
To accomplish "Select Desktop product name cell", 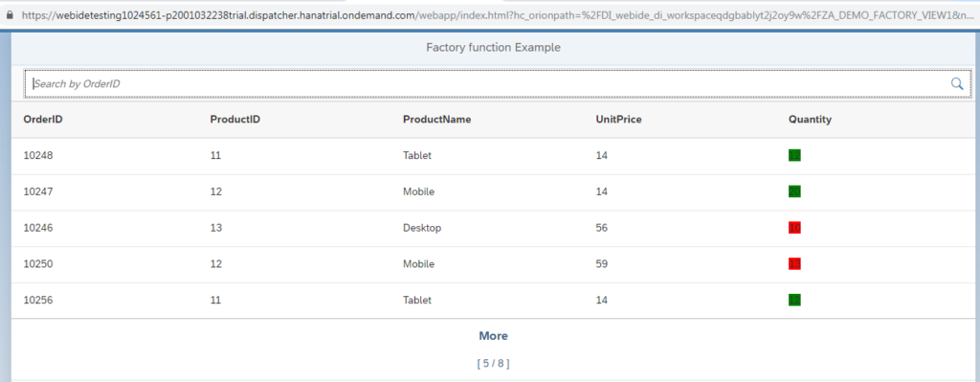I will [x=422, y=228].
